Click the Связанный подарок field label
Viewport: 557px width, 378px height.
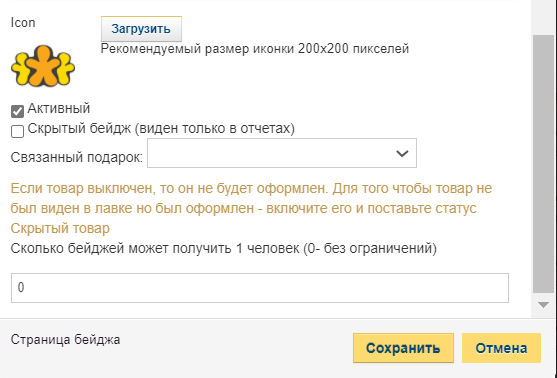[x=77, y=157]
